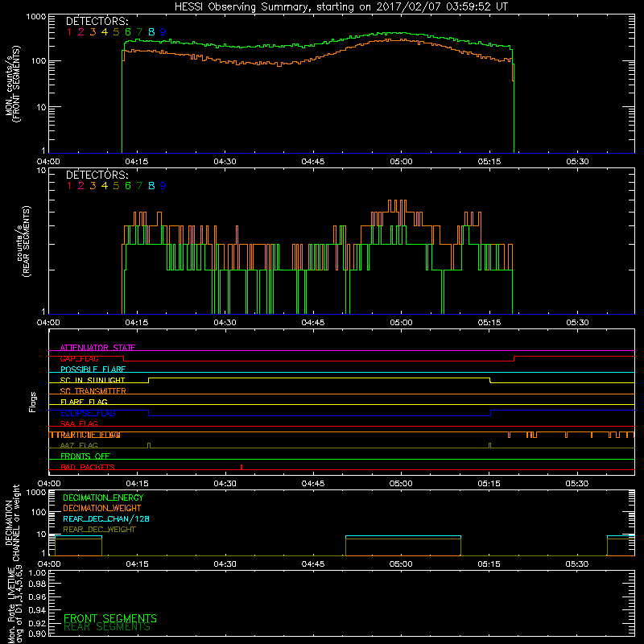
Task: Click the 1.00 tick on the livetime axis
Action: [38, 572]
